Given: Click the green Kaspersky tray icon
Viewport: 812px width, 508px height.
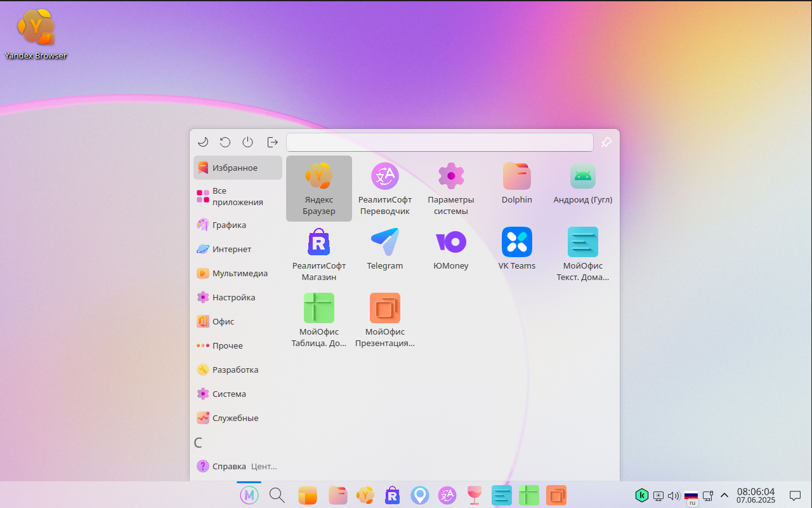Looking at the screenshot, I should [x=642, y=495].
